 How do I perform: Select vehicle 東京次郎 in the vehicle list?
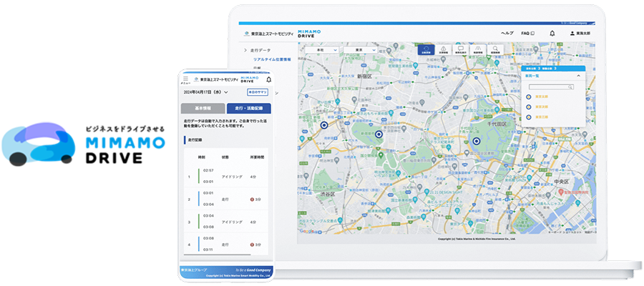tap(542, 107)
